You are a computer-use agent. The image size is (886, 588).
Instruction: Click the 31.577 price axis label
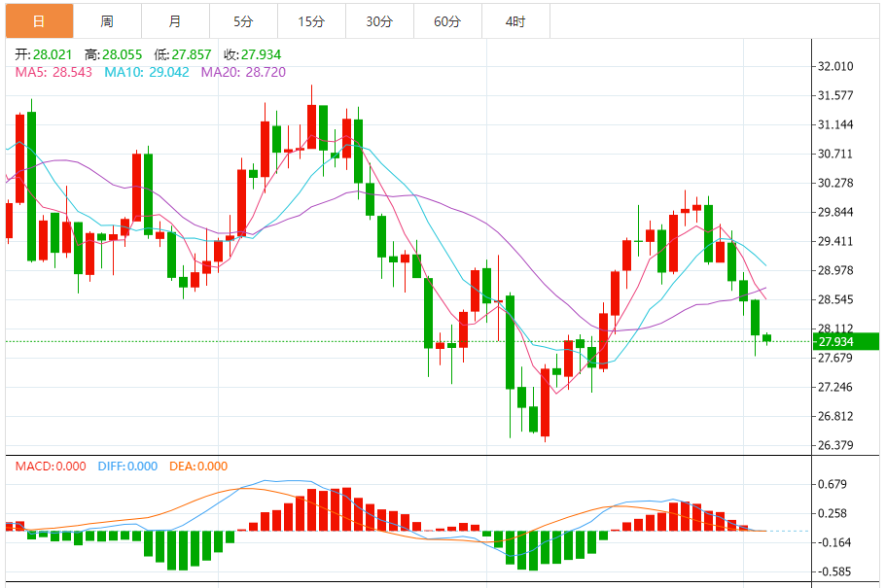click(835, 95)
